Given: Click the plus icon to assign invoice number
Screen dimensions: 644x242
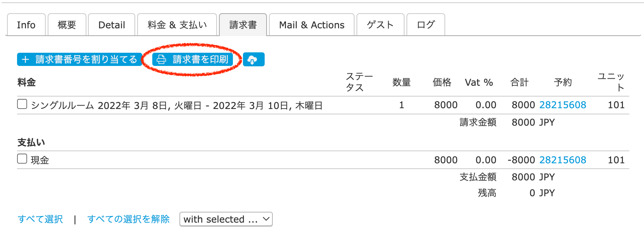Looking at the screenshot, I should (x=26, y=60).
